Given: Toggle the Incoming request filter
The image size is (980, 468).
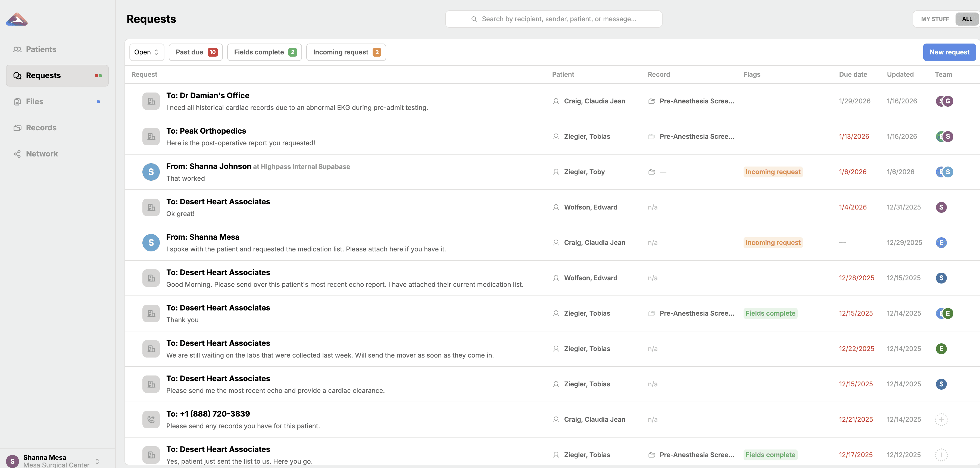Looking at the screenshot, I should point(346,52).
